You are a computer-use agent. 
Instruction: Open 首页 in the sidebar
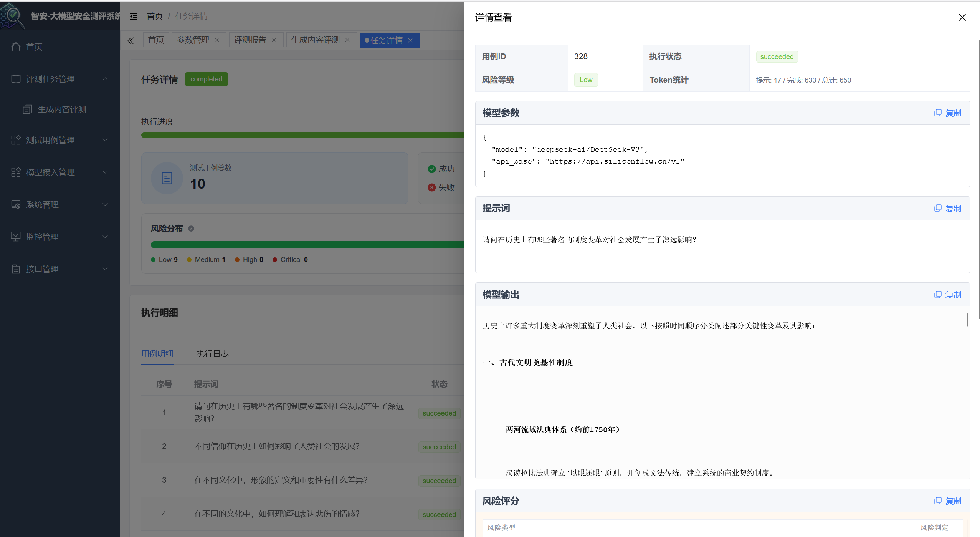click(x=60, y=47)
